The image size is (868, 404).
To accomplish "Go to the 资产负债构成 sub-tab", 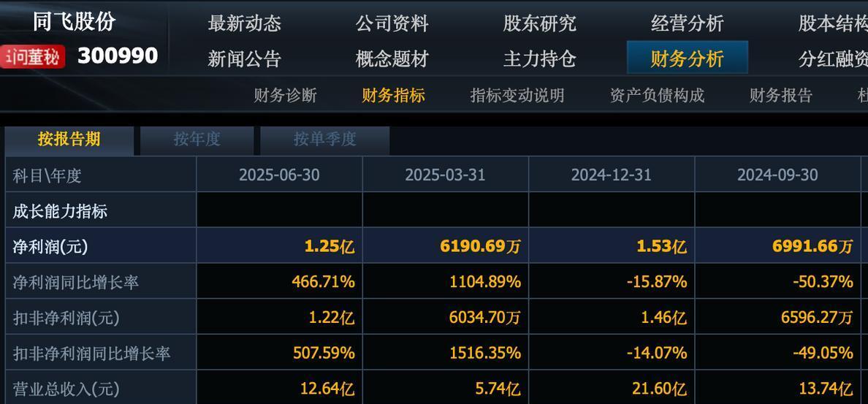I will [x=657, y=95].
